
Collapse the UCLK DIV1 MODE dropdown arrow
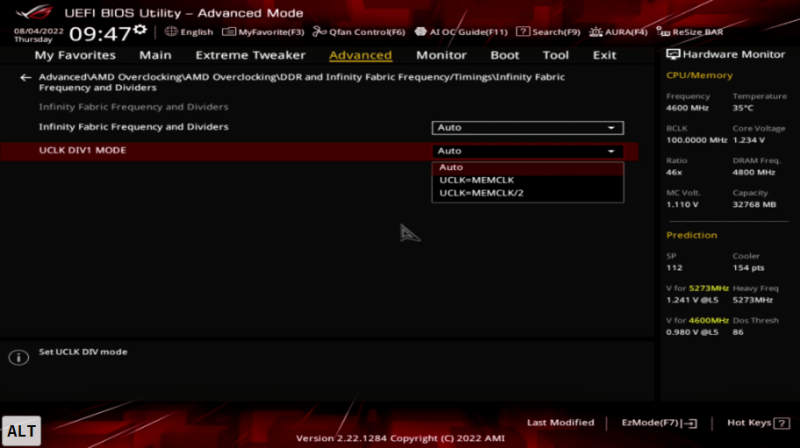click(x=611, y=152)
